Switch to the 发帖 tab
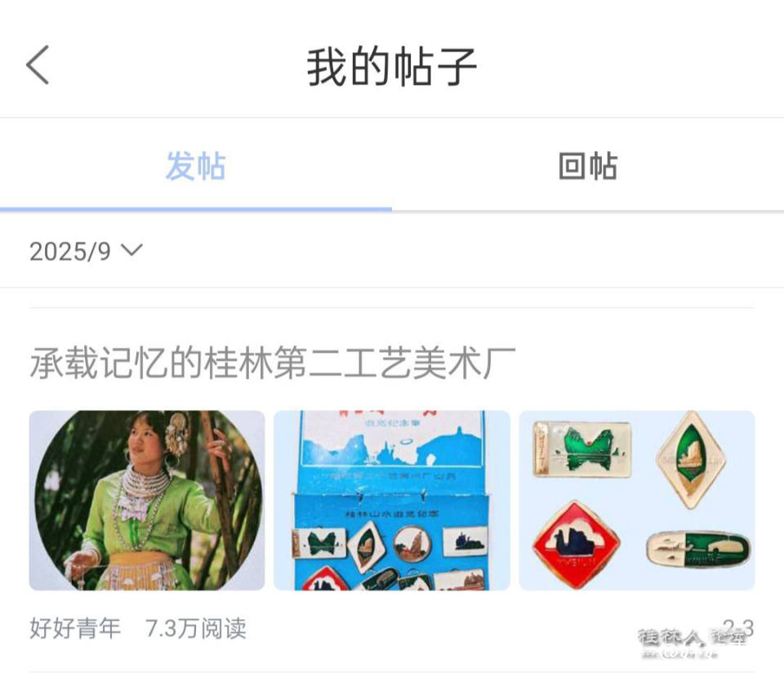This screenshot has height=673, width=784. point(195,166)
